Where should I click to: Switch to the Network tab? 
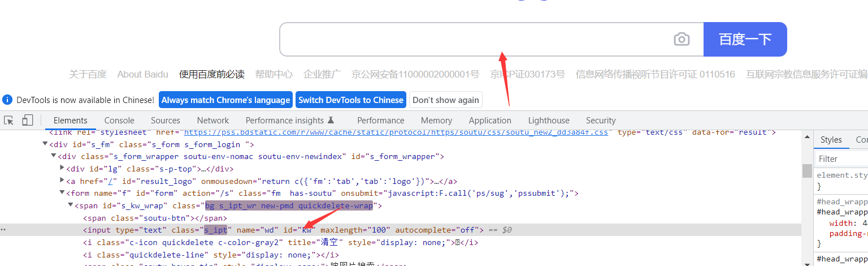213,120
